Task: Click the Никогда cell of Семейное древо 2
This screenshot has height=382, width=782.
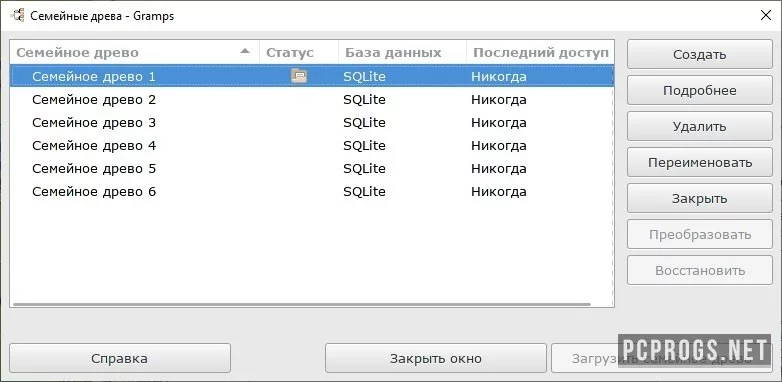Action: [499, 100]
